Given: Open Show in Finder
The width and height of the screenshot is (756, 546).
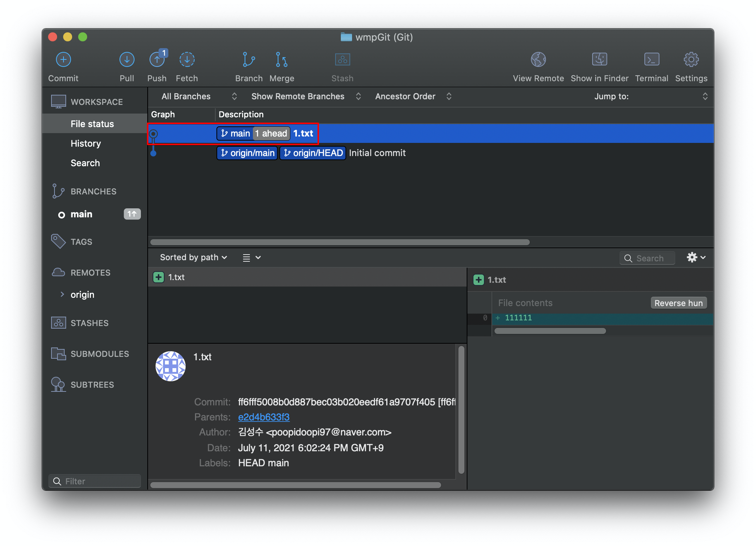Looking at the screenshot, I should point(599,60).
